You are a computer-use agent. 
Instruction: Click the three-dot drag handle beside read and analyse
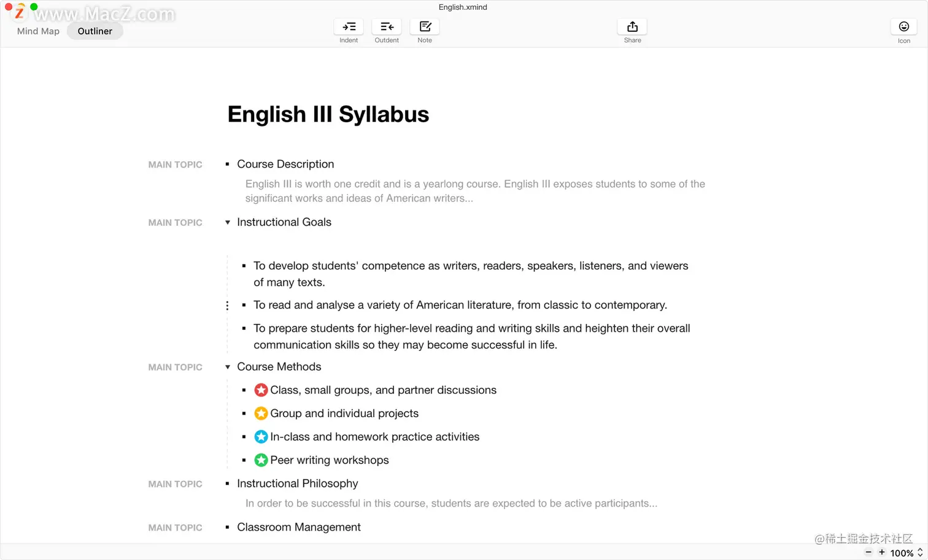tap(227, 305)
